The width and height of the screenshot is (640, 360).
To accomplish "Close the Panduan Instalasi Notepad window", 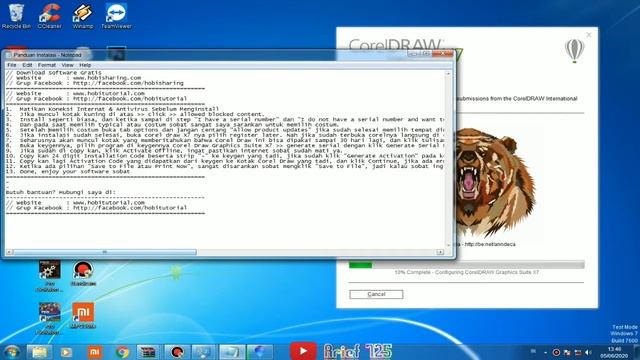I will pos(442,54).
